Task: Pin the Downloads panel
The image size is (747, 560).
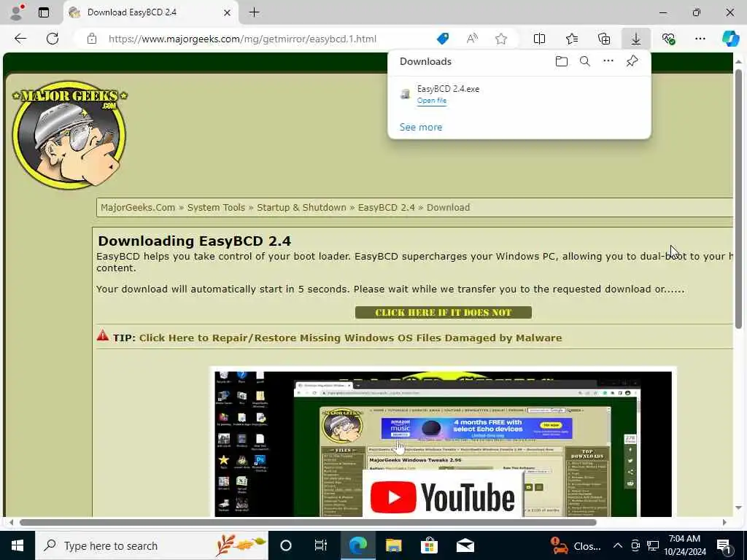Action: (x=632, y=61)
